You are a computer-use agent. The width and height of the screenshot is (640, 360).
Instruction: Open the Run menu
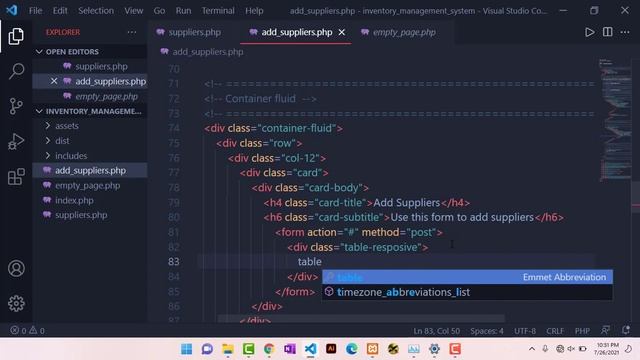pos(183,11)
